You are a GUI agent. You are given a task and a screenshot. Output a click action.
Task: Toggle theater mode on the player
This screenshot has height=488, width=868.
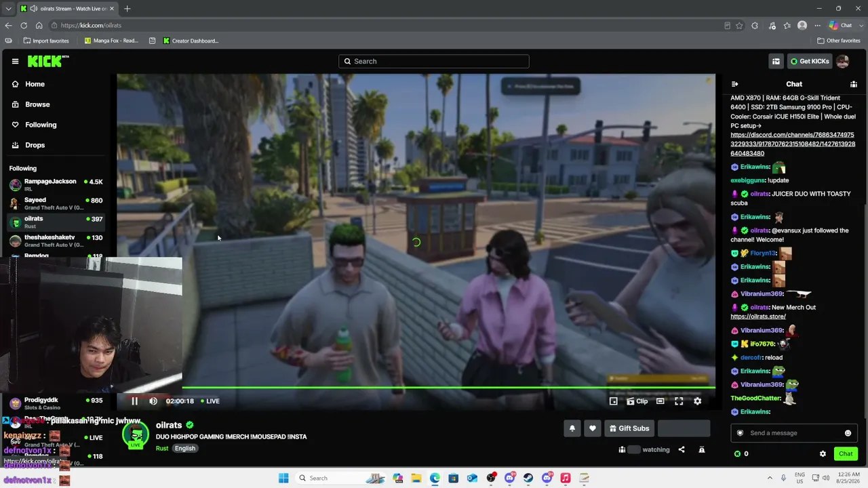(660, 401)
